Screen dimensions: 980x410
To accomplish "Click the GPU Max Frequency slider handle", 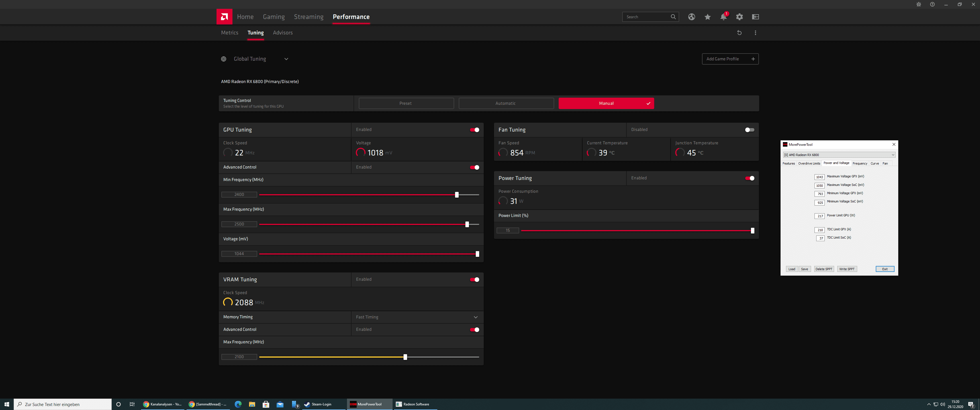I will (467, 224).
